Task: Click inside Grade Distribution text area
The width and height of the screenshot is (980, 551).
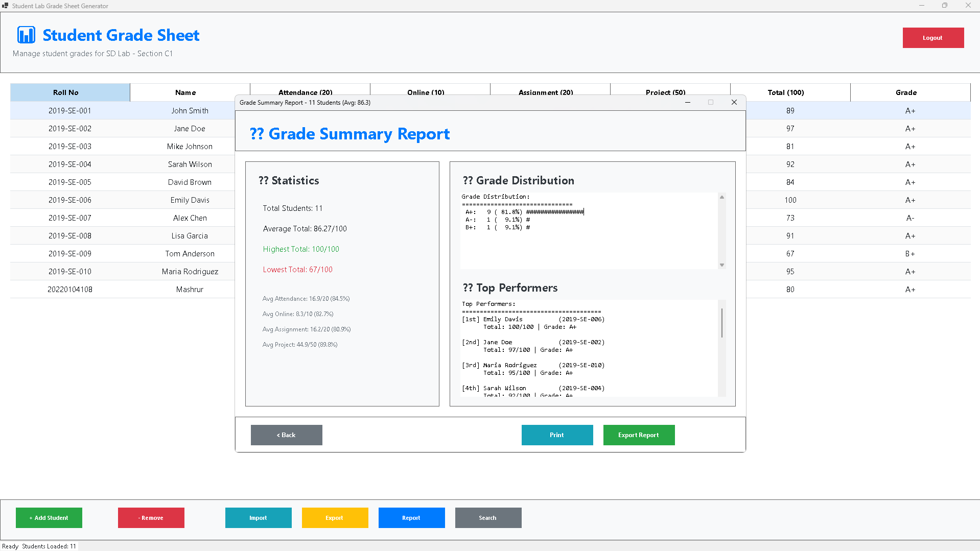Action: 589,230
